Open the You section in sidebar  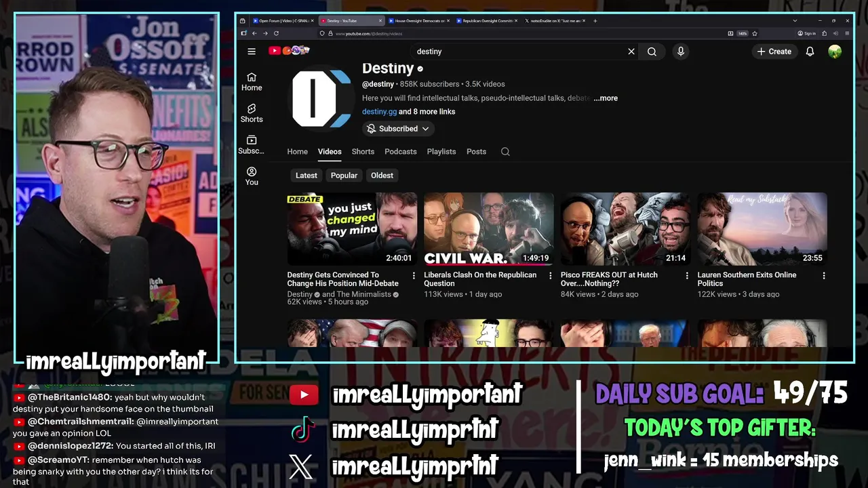[252, 176]
